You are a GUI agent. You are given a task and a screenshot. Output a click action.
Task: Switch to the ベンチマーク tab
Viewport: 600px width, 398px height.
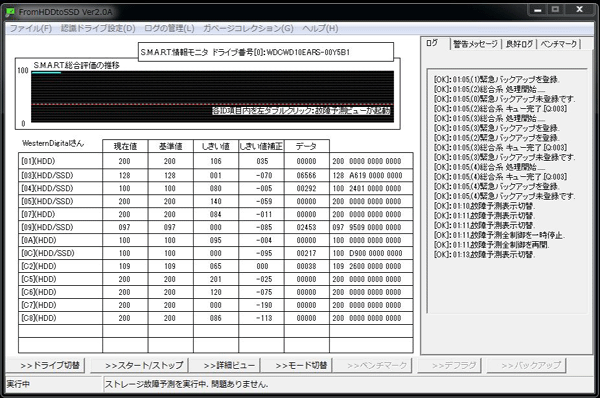(x=559, y=44)
